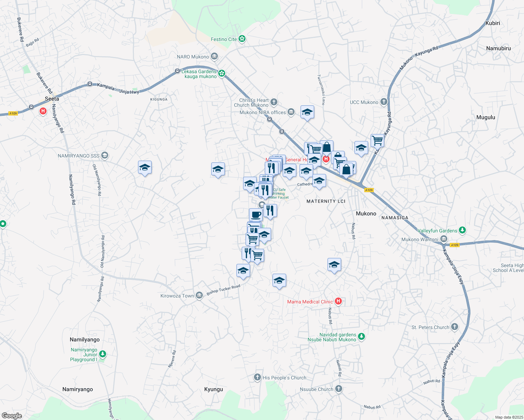Click the hospital icon near Seeta
The width and height of the screenshot is (524, 420).
pyautogui.click(x=43, y=111)
